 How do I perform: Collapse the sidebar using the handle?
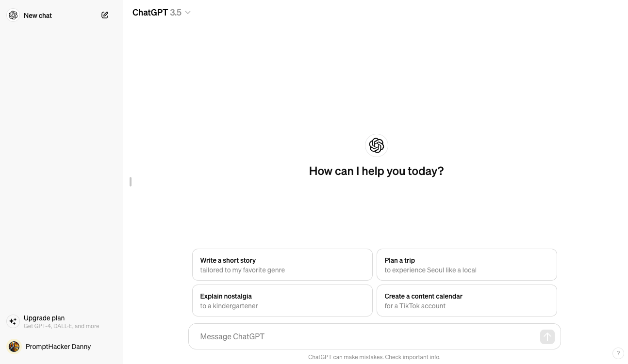[x=131, y=182]
